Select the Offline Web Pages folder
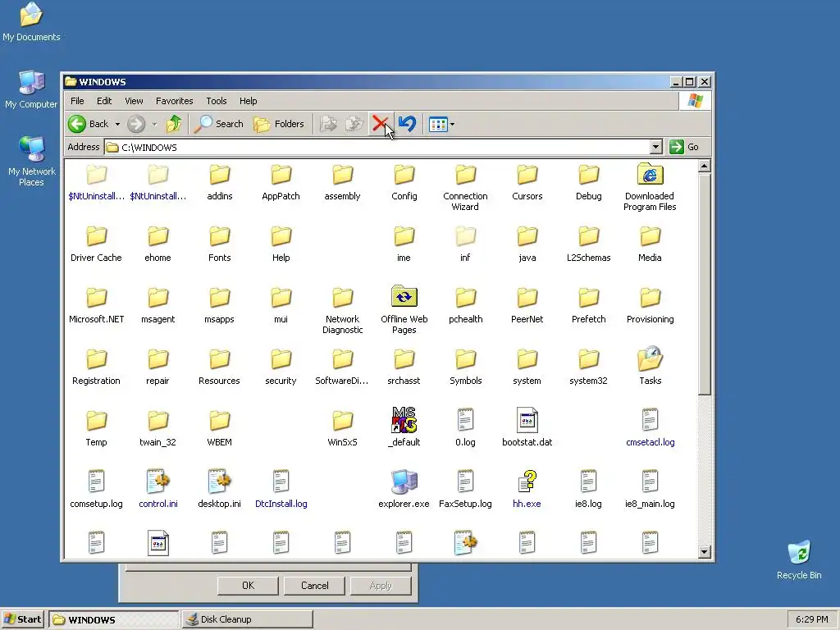This screenshot has height=630, width=840. click(404, 309)
